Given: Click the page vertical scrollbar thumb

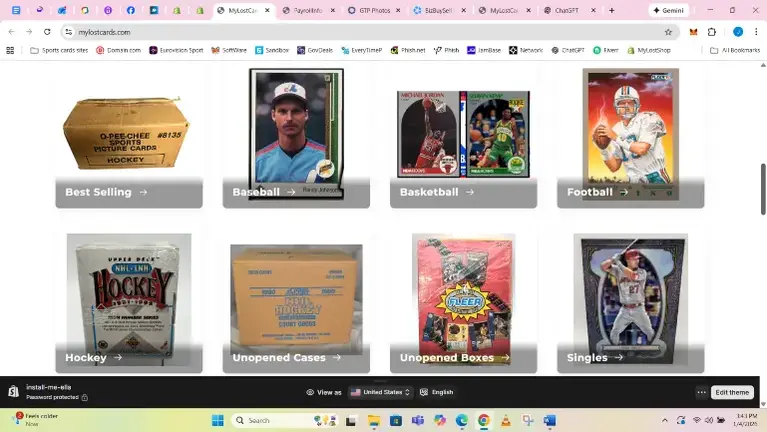Looking at the screenshot, I should pyautogui.click(x=763, y=189).
